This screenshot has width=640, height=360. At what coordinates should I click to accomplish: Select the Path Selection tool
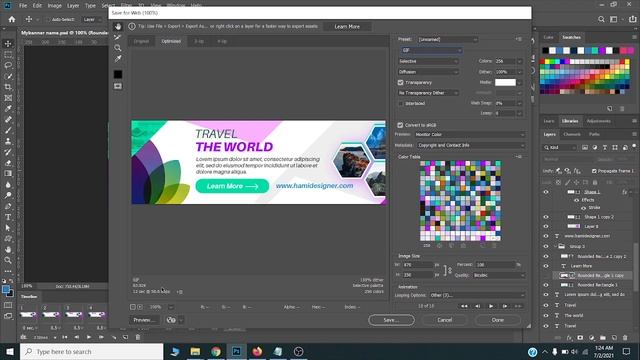pos(8,228)
